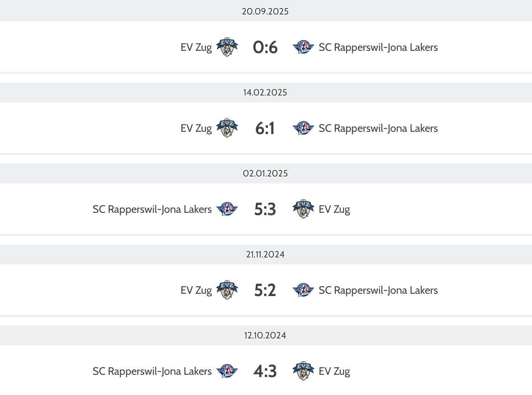This screenshot has height=395, width=532.
Task: Click SC Rapperswil-Jona Lakers in 14.02.2025 match
Action: coord(378,128)
